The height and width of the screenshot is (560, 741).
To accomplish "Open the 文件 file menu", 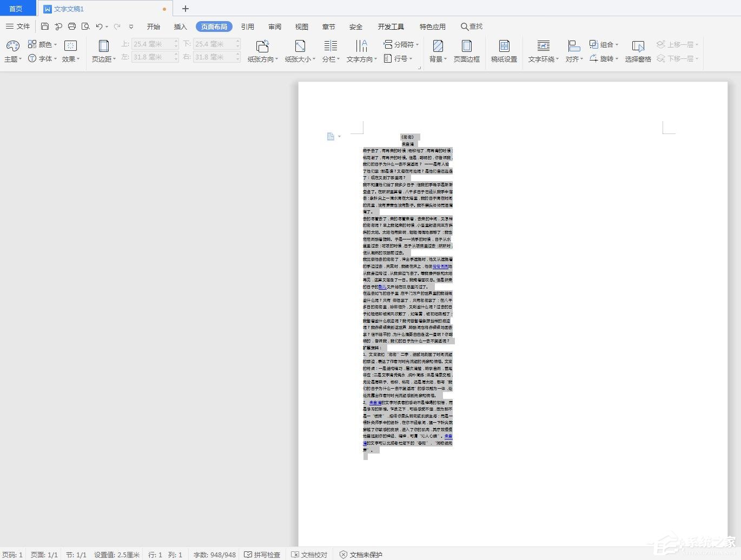I will (x=18, y=26).
